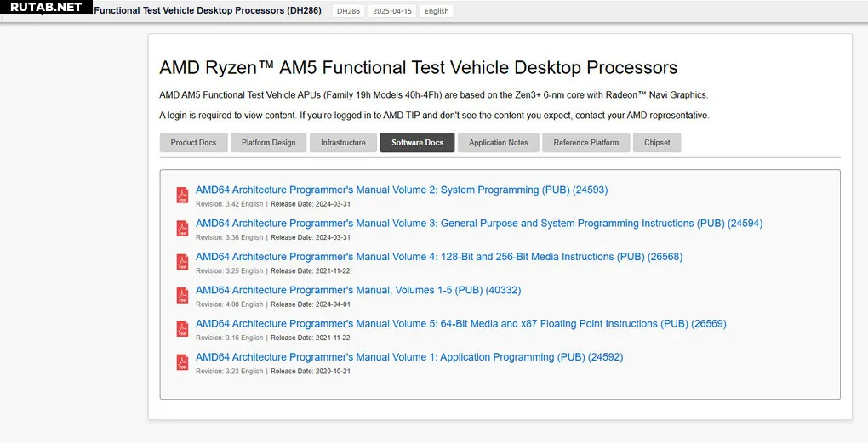The width and height of the screenshot is (868, 443).
Task: Click text 'Revision: 3.25 English'
Action: pos(229,271)
